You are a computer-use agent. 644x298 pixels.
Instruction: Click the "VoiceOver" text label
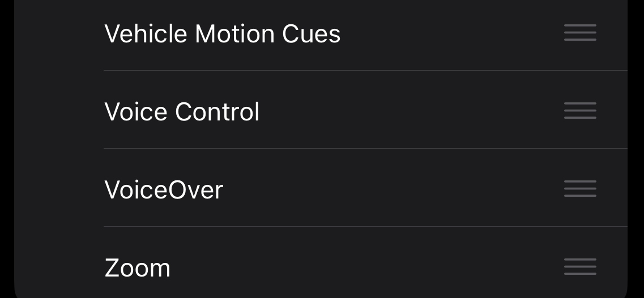point(164,189)
